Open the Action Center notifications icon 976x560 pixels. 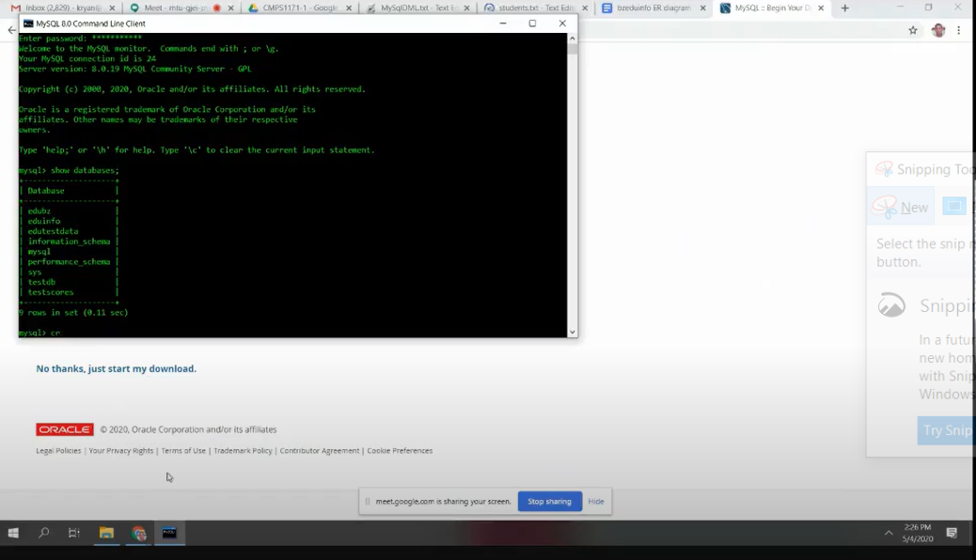click(952, 533)
